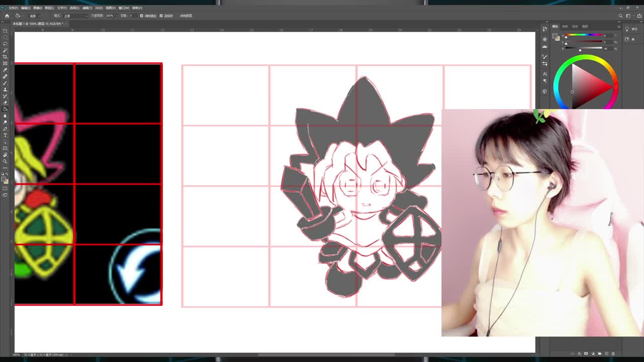Switch to the 图案 patterns tab

(x=585, y=26)
